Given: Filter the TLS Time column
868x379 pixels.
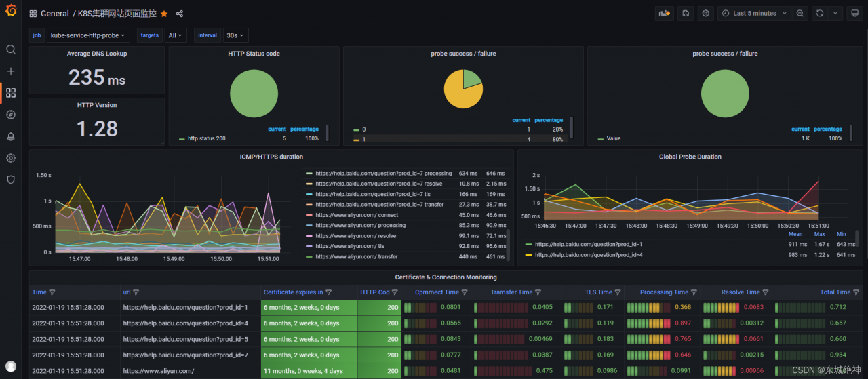Looking at the screenshot, I should (618, 292).
